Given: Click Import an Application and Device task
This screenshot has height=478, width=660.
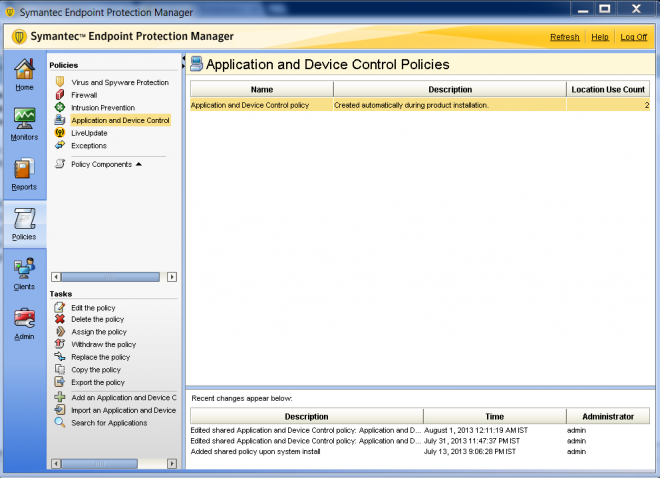Looking at the screenshot, I should tap(124, 410).
